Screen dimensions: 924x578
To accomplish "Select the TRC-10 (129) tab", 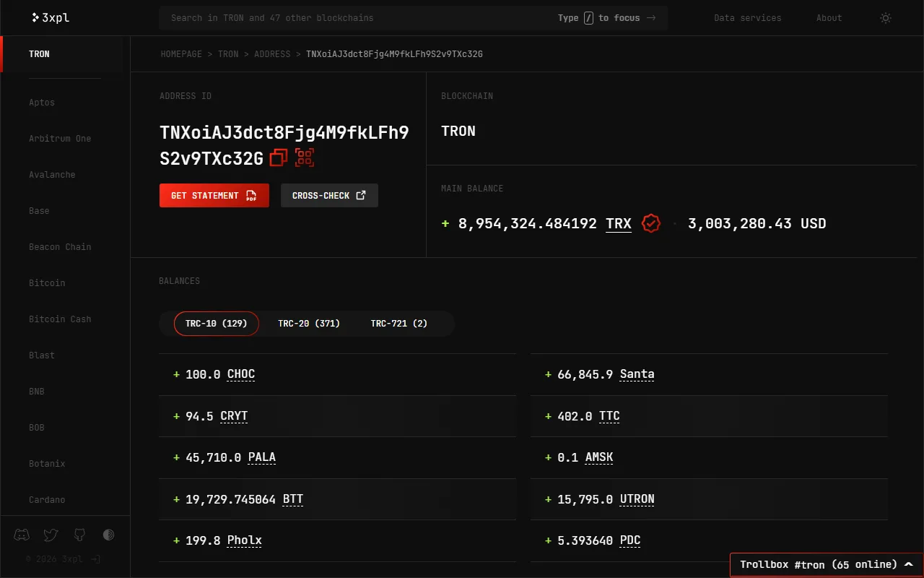I will pyautogui.click(x=216, y=324).
